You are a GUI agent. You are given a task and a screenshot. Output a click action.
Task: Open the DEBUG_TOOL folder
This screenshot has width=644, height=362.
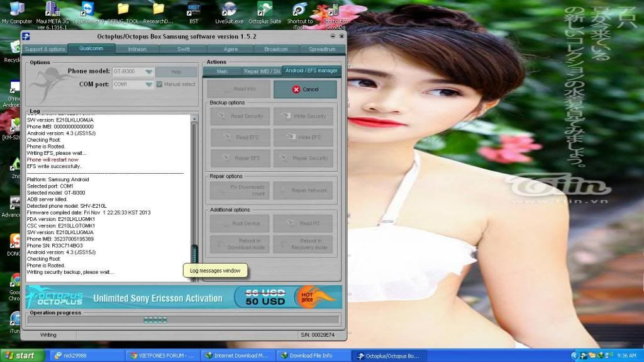(x=123, y=13)
